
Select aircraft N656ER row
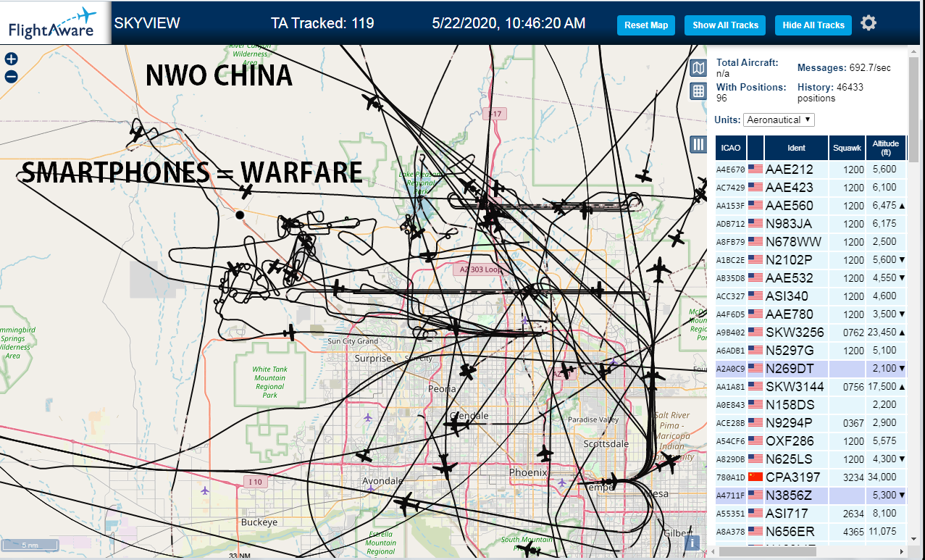[x=811, y=532]
